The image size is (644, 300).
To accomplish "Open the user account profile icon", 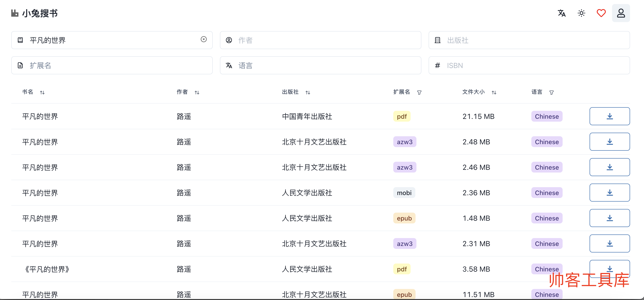I will (621, 13).
